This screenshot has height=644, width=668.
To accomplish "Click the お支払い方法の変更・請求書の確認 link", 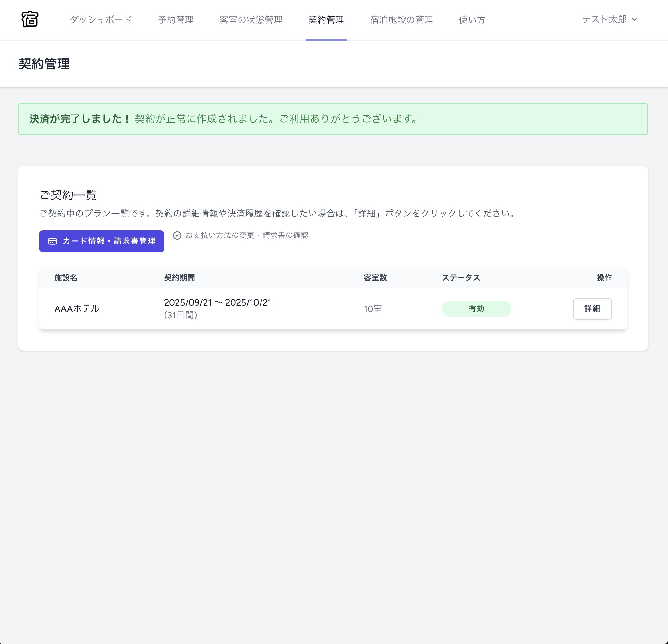I will click(247, 235).
